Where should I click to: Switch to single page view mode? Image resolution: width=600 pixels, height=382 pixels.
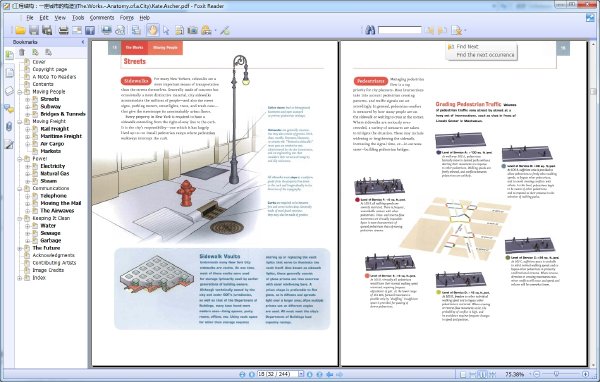pos(463,374)
